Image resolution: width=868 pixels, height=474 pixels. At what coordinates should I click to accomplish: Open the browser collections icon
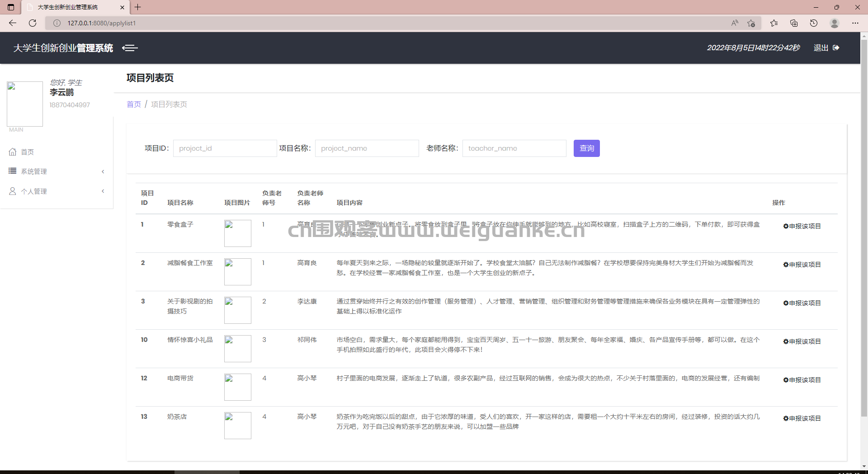coord(793,23)
